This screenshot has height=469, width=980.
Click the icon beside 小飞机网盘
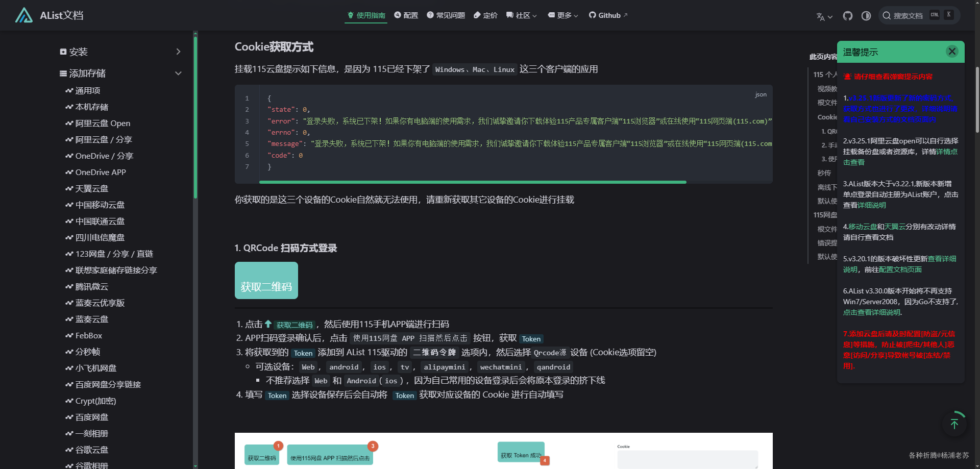[x=69, y=368]
